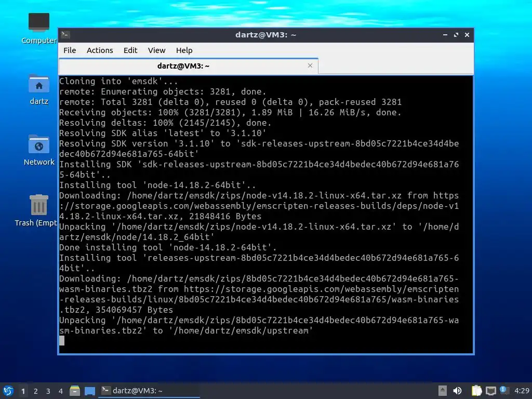This screenshot has height=399, width=532.
Task: Click the "Installing tool 'node-14.18.2-64bit'" line
Action: (x=157, y=185)
